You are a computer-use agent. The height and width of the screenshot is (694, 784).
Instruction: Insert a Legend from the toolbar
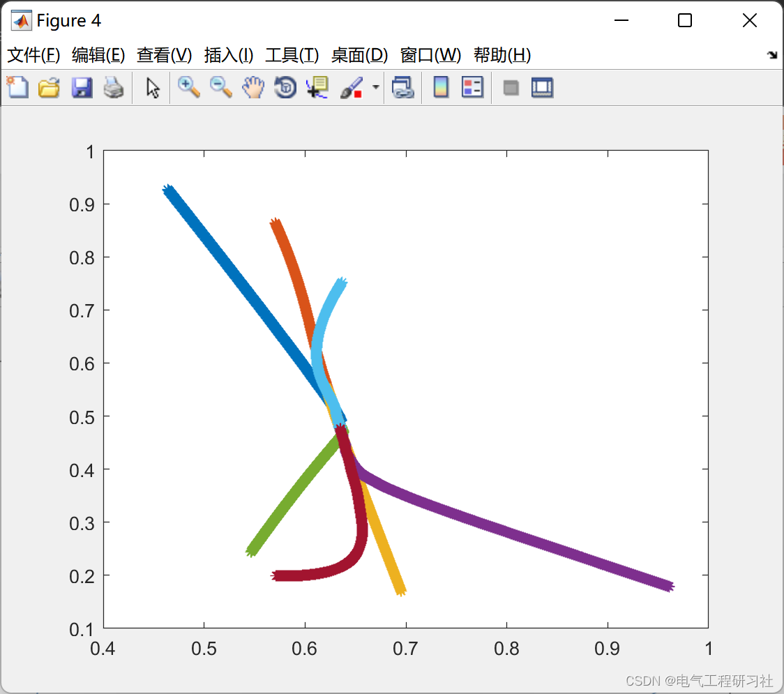[x=472, y=87]
